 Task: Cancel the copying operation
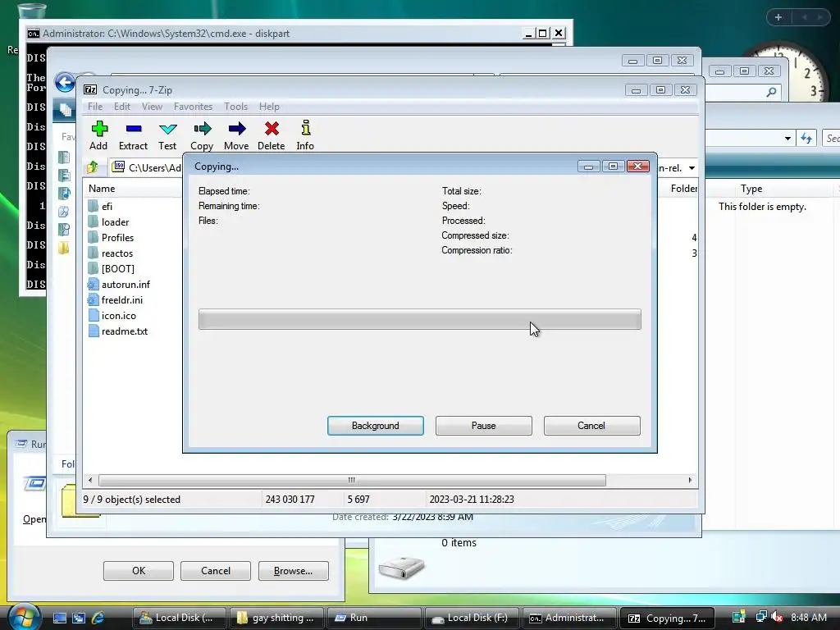point(592,426)
